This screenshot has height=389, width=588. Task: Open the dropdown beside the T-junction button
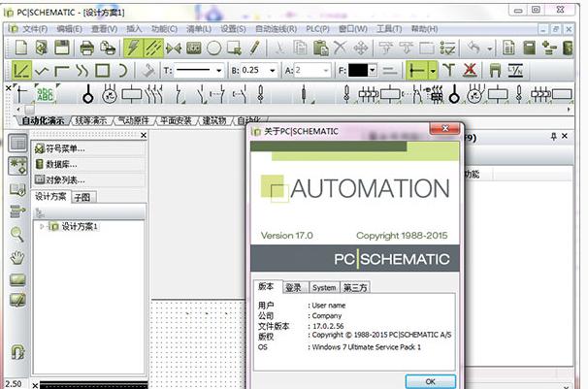(x=433, y=70)
